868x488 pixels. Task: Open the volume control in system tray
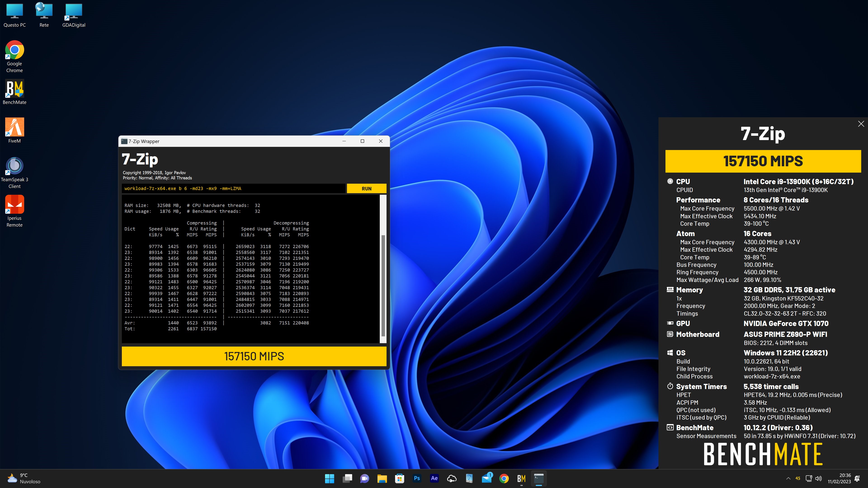[818, 478]
